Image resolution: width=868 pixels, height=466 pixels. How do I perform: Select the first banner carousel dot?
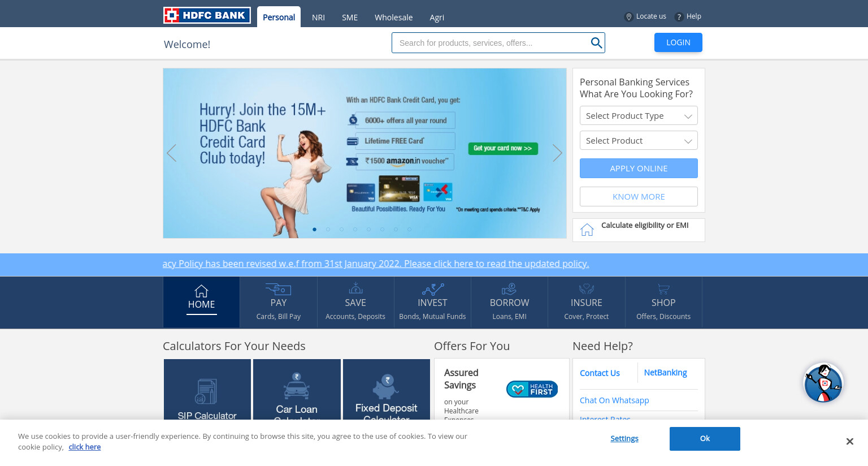tap(314, 229)
